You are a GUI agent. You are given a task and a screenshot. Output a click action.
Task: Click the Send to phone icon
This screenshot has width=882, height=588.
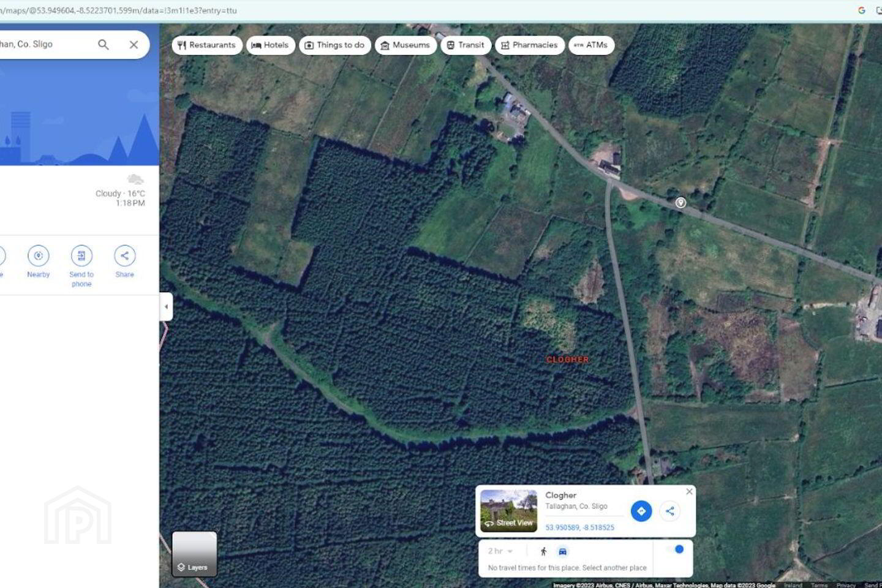[x=81, y=256]
